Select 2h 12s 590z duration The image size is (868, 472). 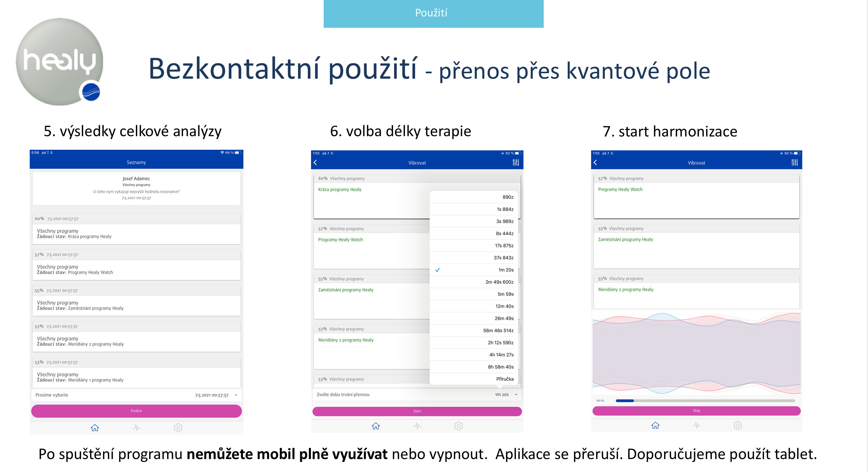pyautogui.click(x=474, y=342)
